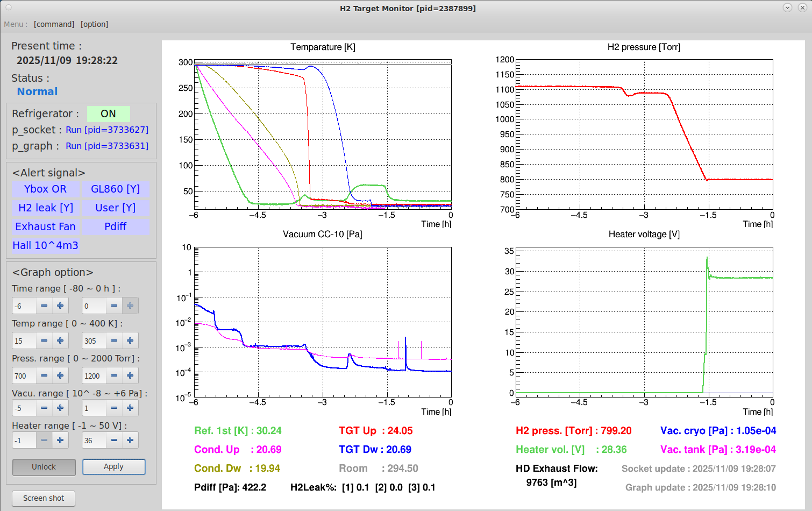Open the window rollup arrow in title bar
The image size is (812, 511).
(787, 8)
